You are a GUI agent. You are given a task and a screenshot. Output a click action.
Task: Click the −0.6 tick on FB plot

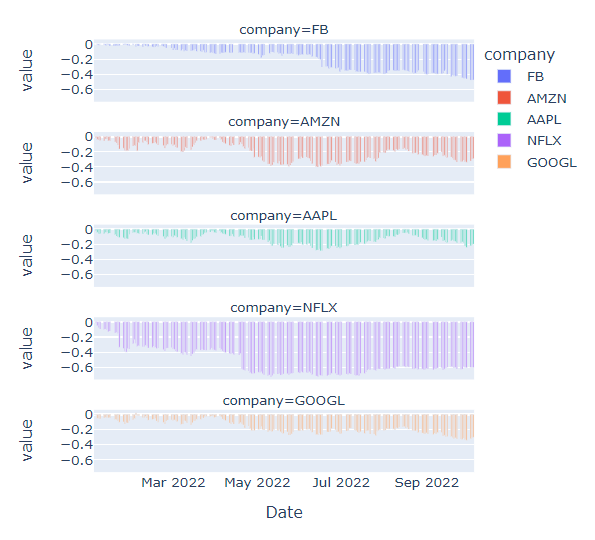pyautogui.click(x=77, y=90)
